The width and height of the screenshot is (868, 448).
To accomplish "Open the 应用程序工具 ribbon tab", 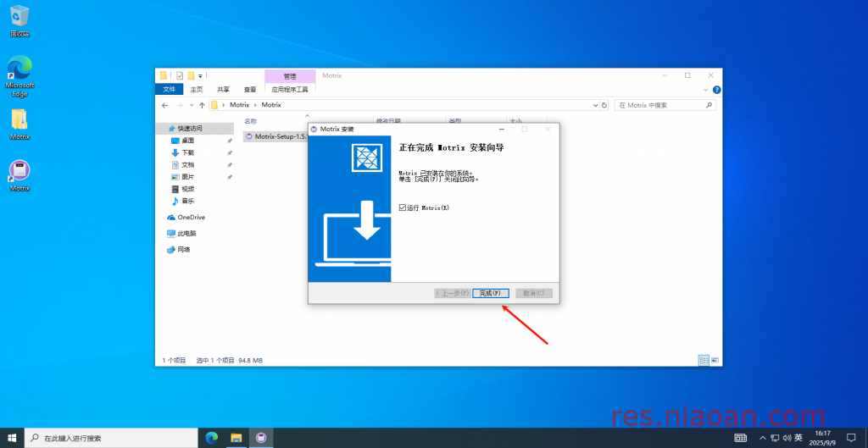I will tap(290, 89).
